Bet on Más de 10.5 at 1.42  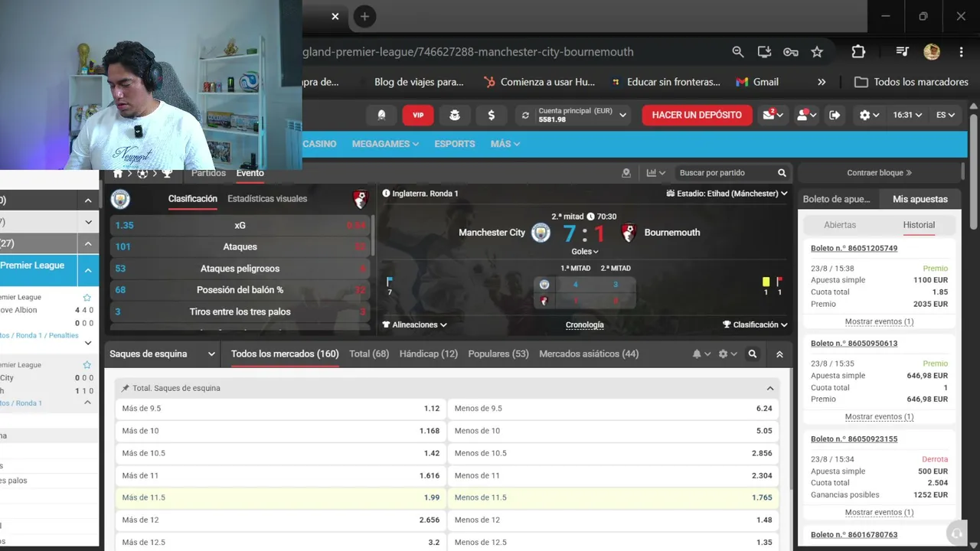click(x=280, y=453)
